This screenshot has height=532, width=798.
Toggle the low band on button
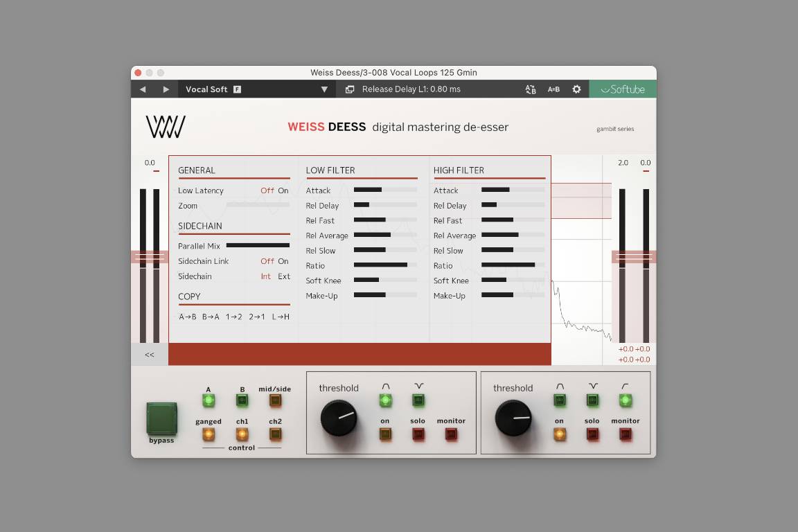[386, 434]
